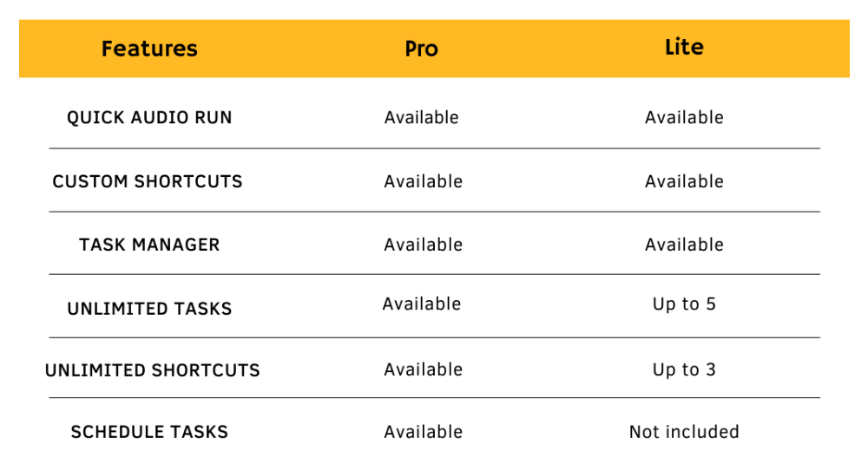Click the Pro column header
Image resolution: width=868 pixels, height=464 pixels.
[421, 49]
